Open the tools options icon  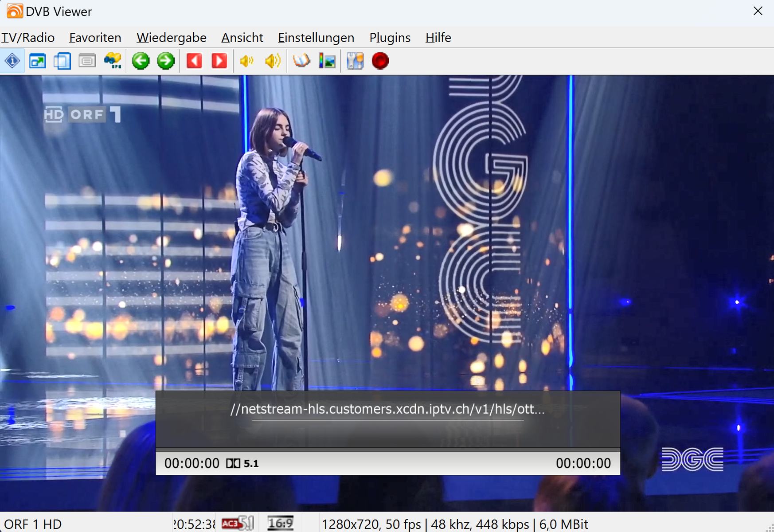(x=355, y=61)
